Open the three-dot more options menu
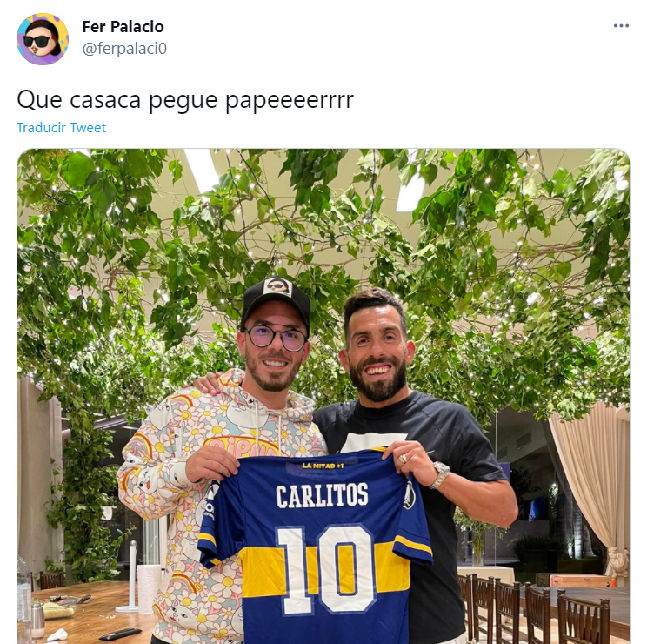 pyautogui.click(x=621, y=26)
